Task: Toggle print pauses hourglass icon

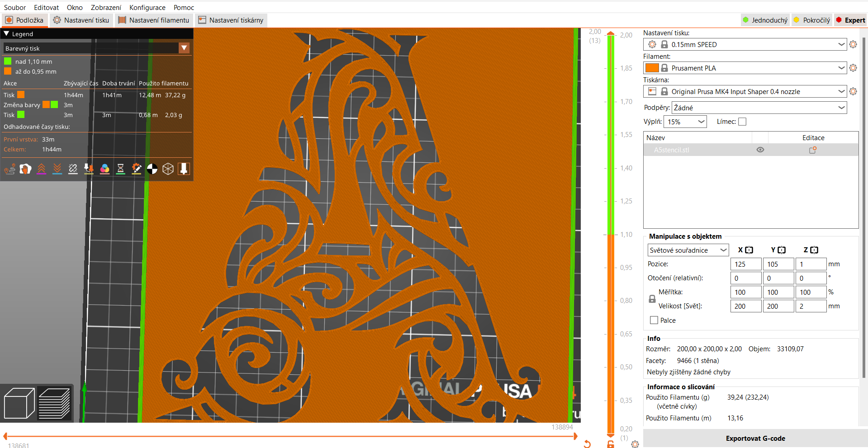Action: (120, 169)
